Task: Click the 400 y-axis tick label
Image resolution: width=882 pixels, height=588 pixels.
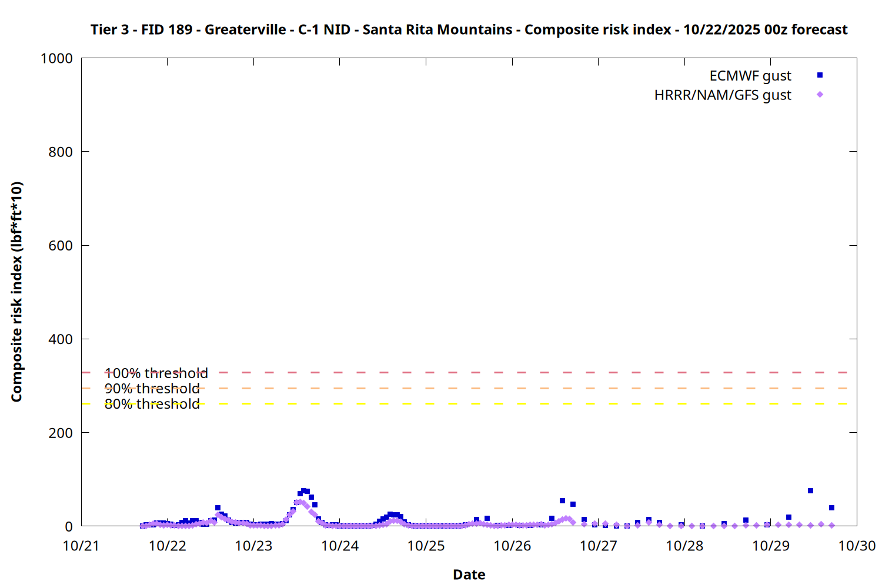Action: [61, 339]
